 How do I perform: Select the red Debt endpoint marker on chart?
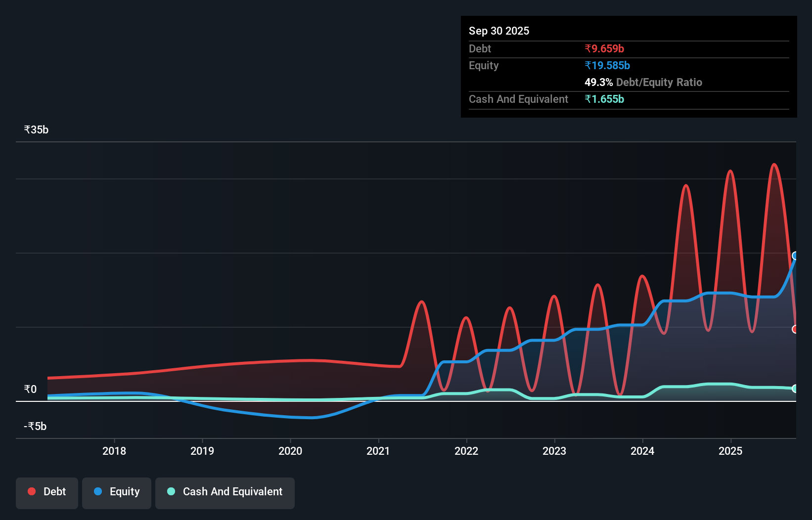[795, 328]
